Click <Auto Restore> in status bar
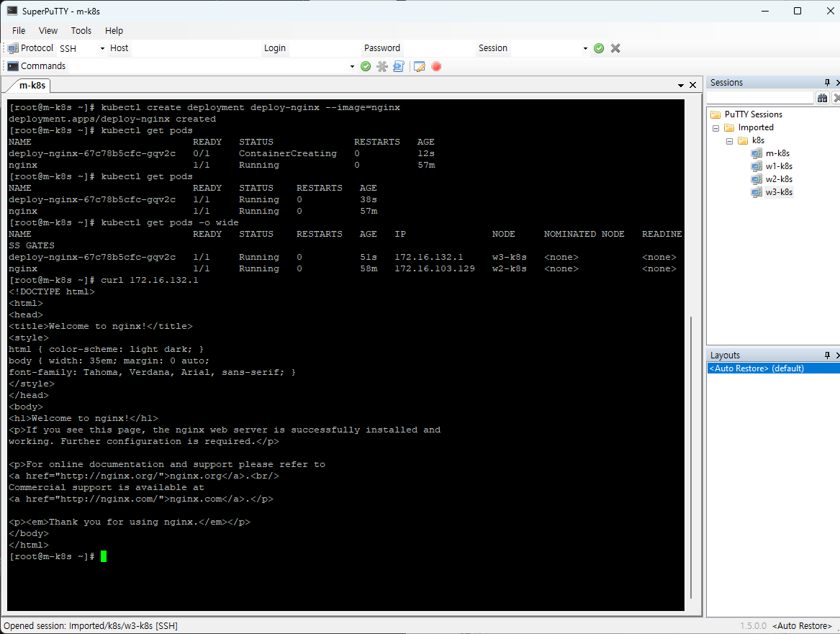The height and width of the screenshot is (634, 840). [x=802, y=626]
